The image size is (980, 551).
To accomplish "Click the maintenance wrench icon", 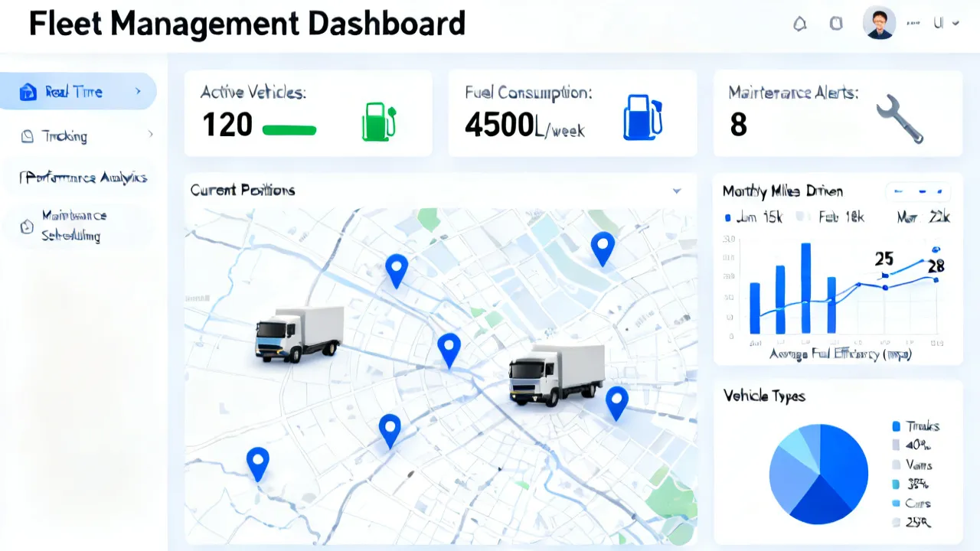I will pyautogui.click(x=899, y=119).
